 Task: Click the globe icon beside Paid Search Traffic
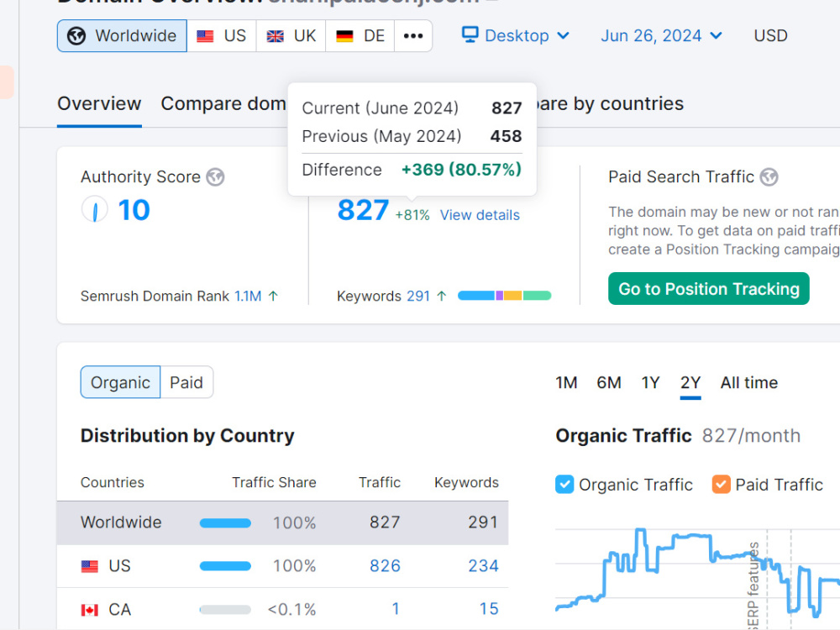[x=769, y=176]
